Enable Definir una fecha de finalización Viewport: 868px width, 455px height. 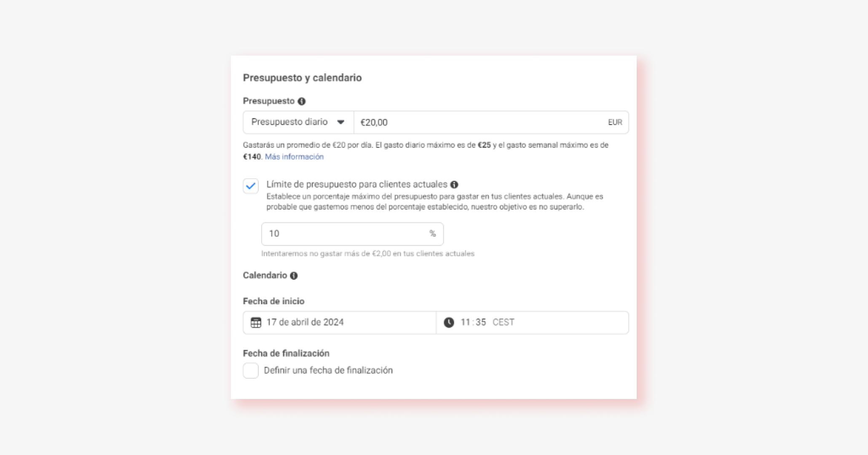click(251, 370)
